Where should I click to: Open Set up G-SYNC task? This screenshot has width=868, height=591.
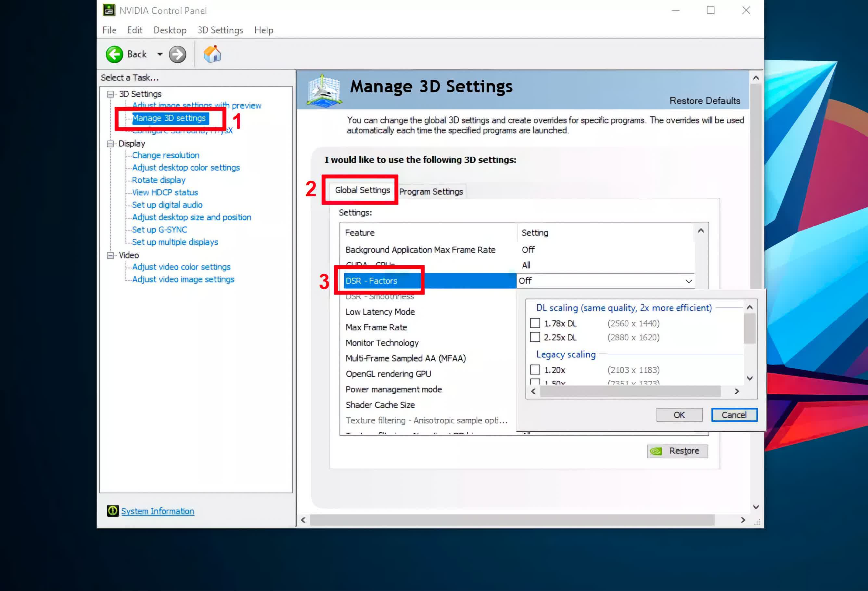coord(160,230)
